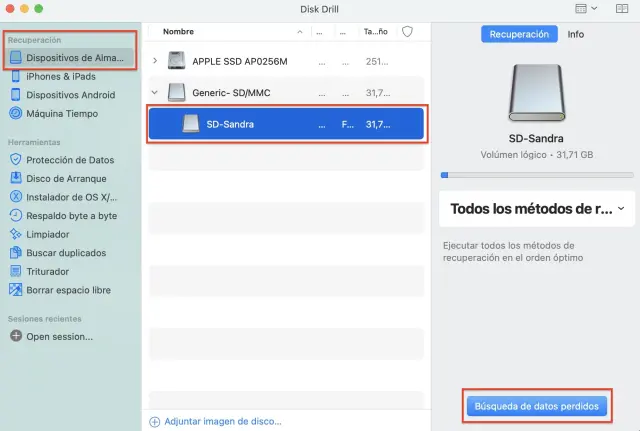Open Buscar duplicados tool

coord(68,253)
